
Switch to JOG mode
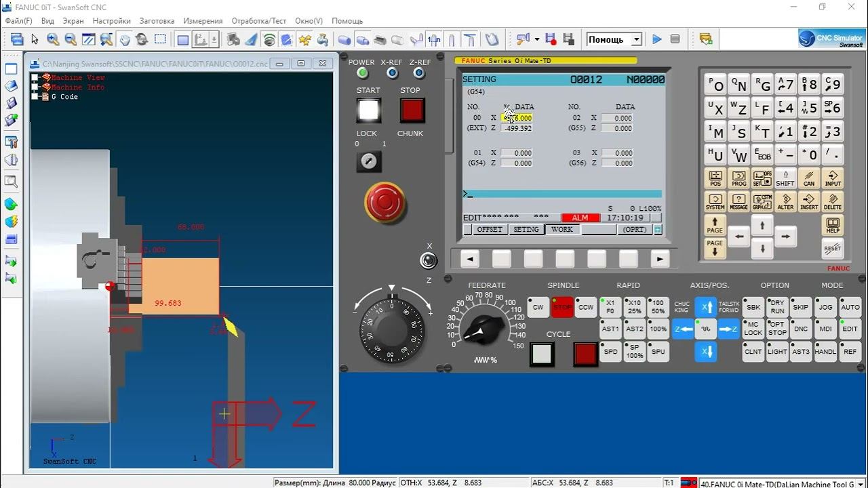[x=825, y=307]
